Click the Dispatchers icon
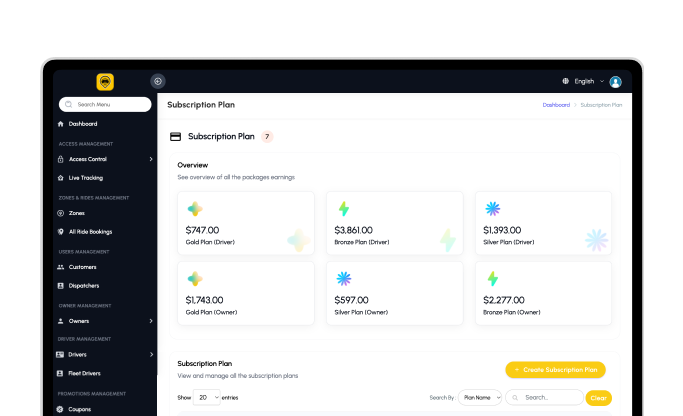 [61, 286]
